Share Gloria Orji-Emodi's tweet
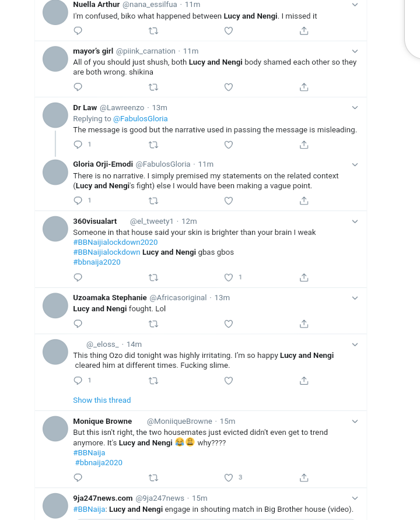The image size is (420, 520). [x=304, y=201]
